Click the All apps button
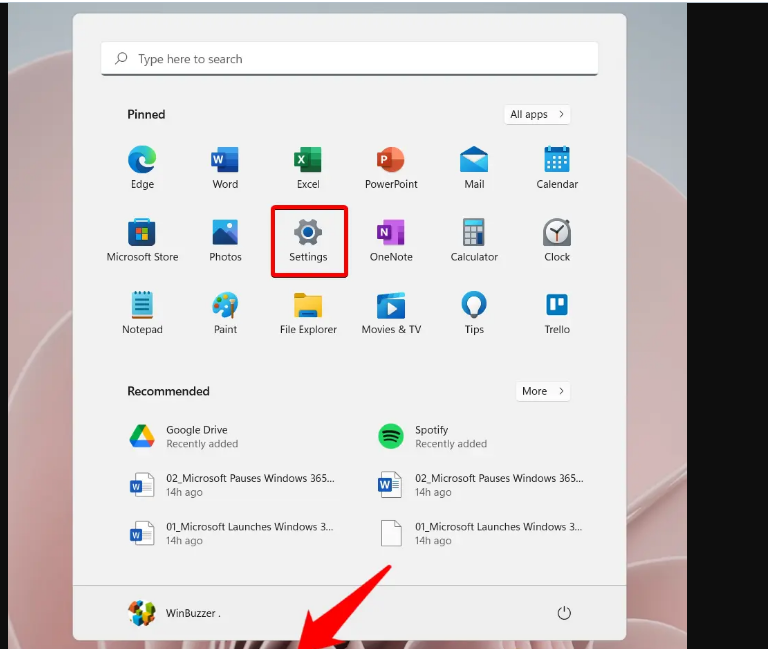Viewport: 768px width, 649px height. point(537,114)
